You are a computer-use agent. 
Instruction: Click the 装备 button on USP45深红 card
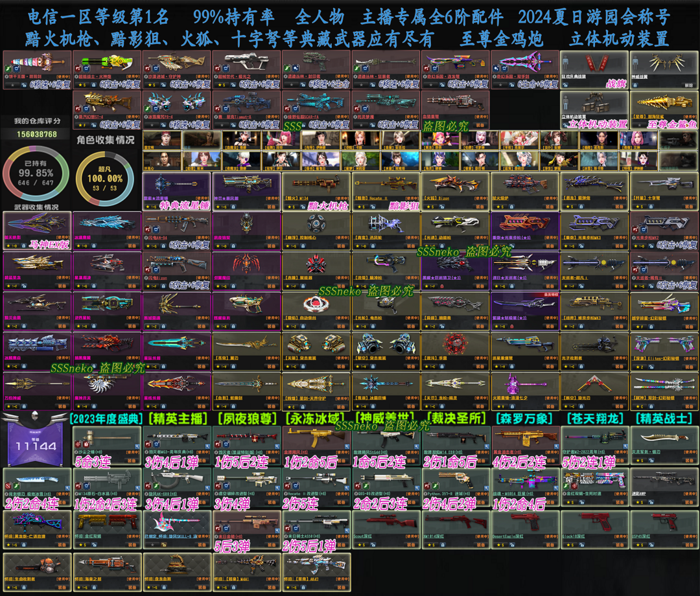689,545
